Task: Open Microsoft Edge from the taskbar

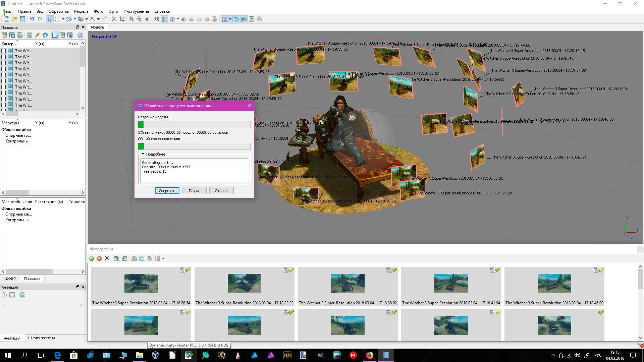Action: (57, 355)
